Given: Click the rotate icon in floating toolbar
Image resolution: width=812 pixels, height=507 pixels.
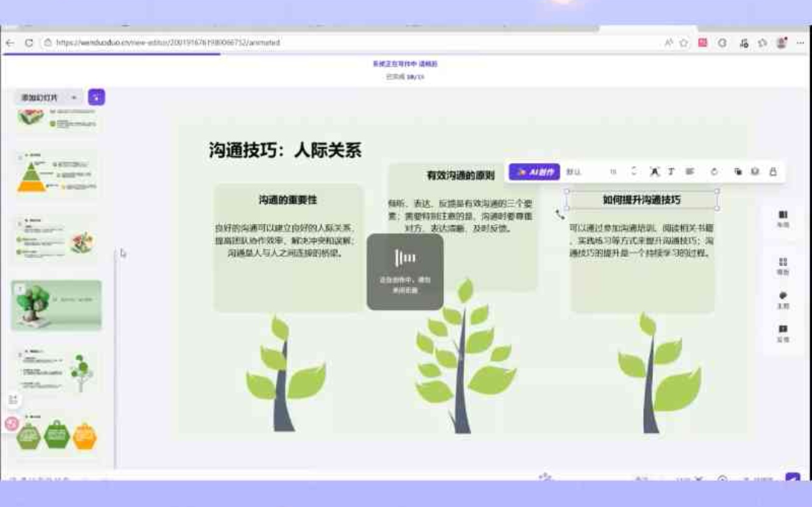Looking at the screenshot, I should (x=714, y=172).
